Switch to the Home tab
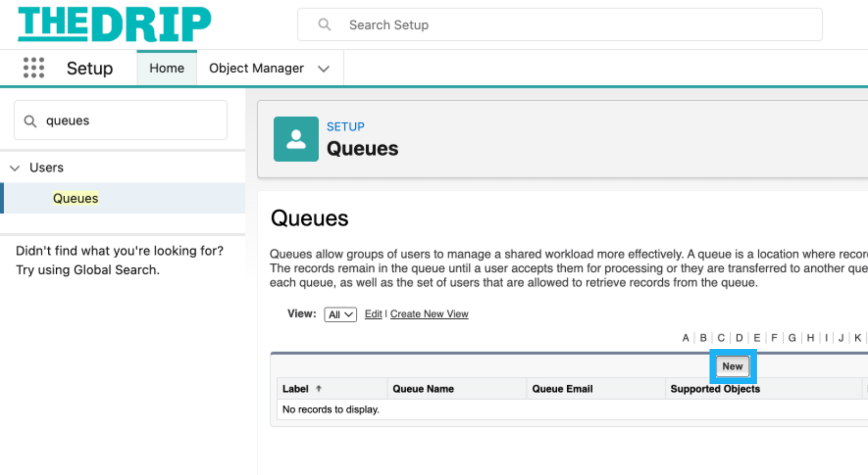The height and width of the screenshot is (475, 868). click(x=167, y=68)
